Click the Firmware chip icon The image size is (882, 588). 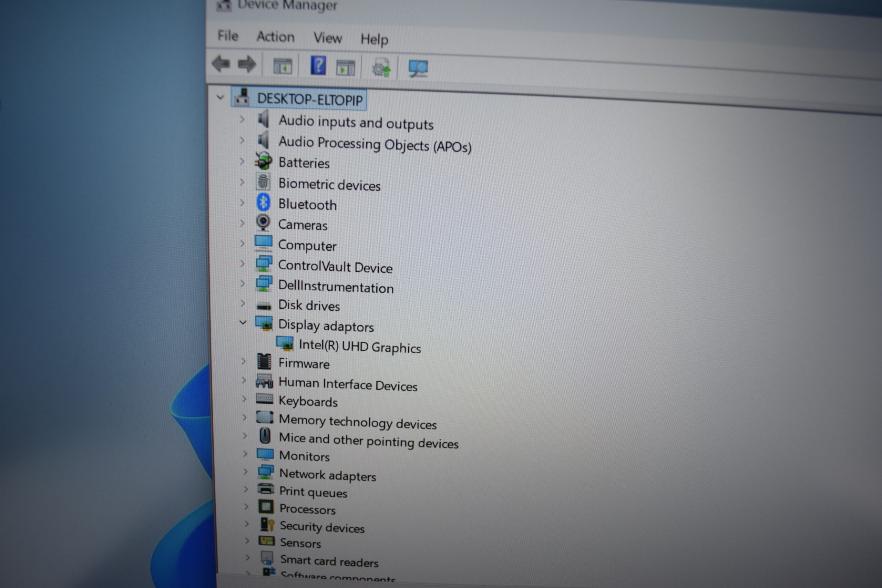(x=264, y=361)
